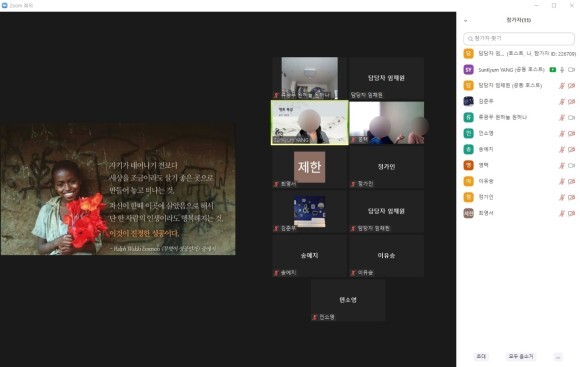Click the camera icon in 류광우 row

(x=571, y=117)
